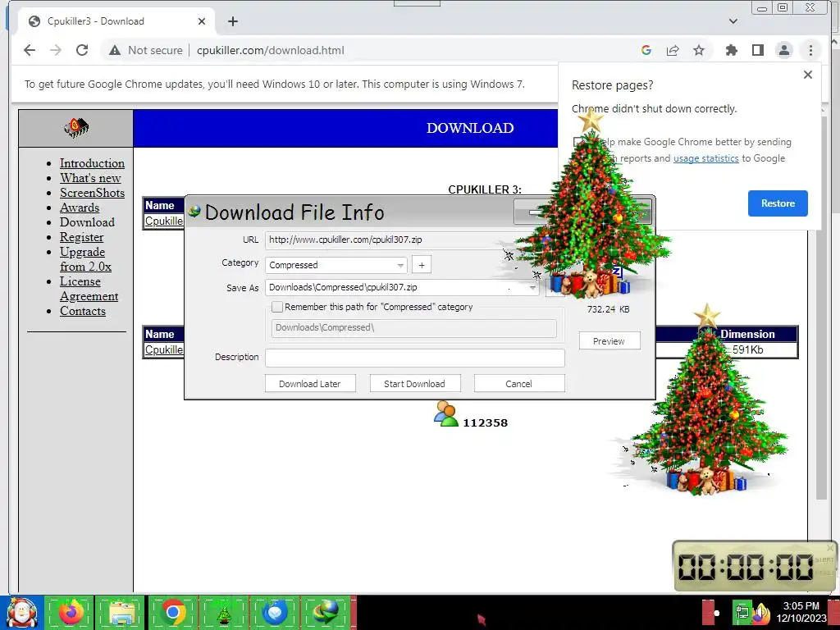Click the address bar URL
Viewport: 840px width, 630px height.
[x=271, y=50]
